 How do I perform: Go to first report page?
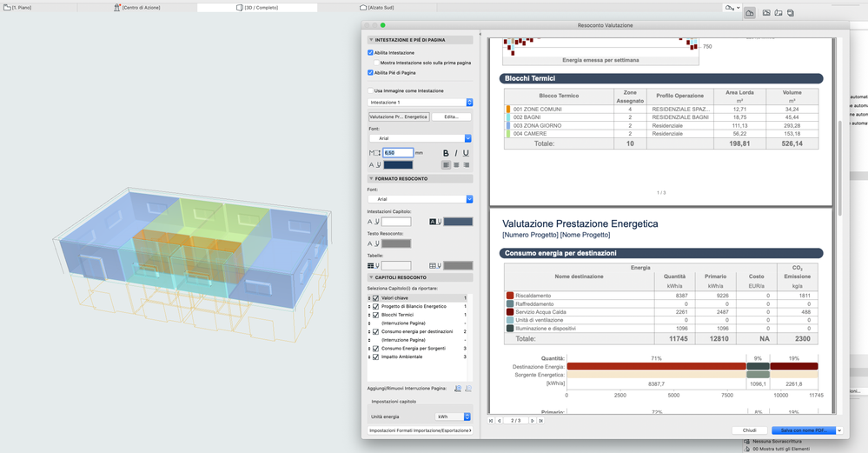491,421
